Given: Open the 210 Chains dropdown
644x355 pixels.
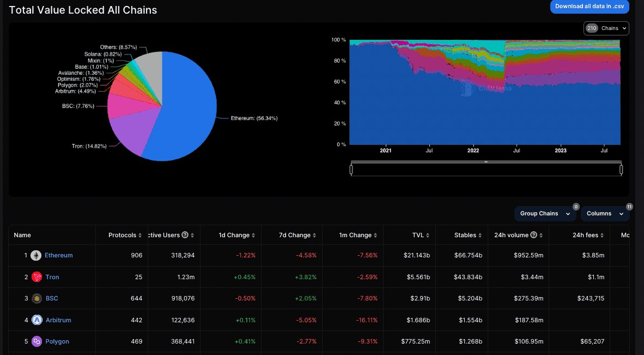Looking at the screenshot, I should [x=606, y=28].
